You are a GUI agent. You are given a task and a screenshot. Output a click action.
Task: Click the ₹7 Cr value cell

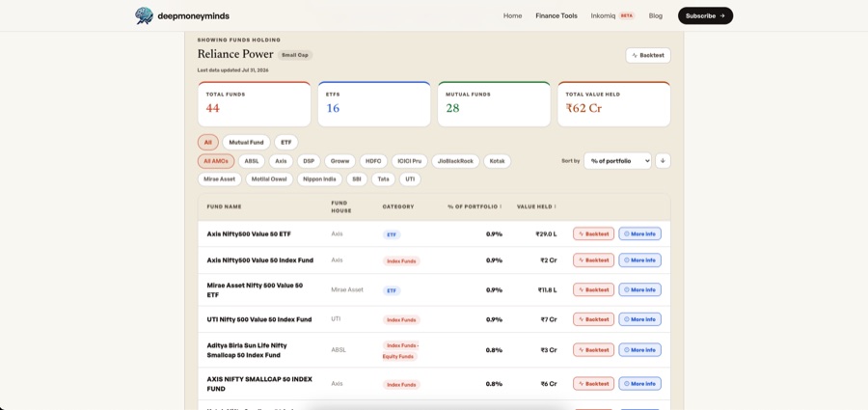[x=549, y=319]
